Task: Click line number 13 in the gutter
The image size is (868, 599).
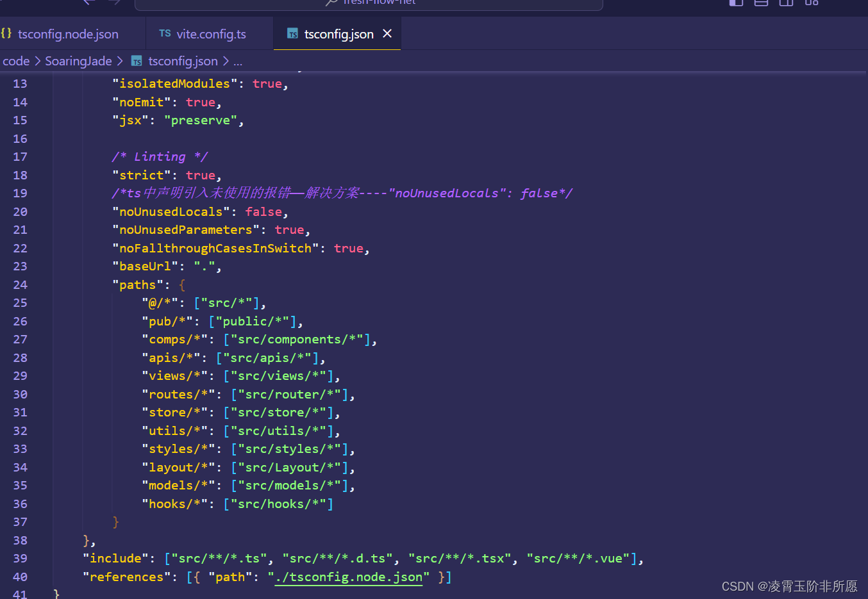Action: tap(20, 83)
